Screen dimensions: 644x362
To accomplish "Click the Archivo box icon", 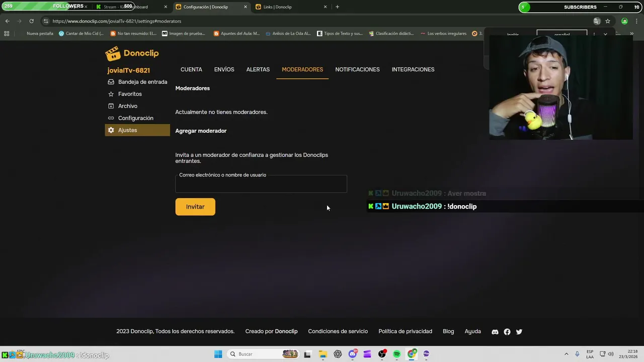I will [x=111, y=106].
